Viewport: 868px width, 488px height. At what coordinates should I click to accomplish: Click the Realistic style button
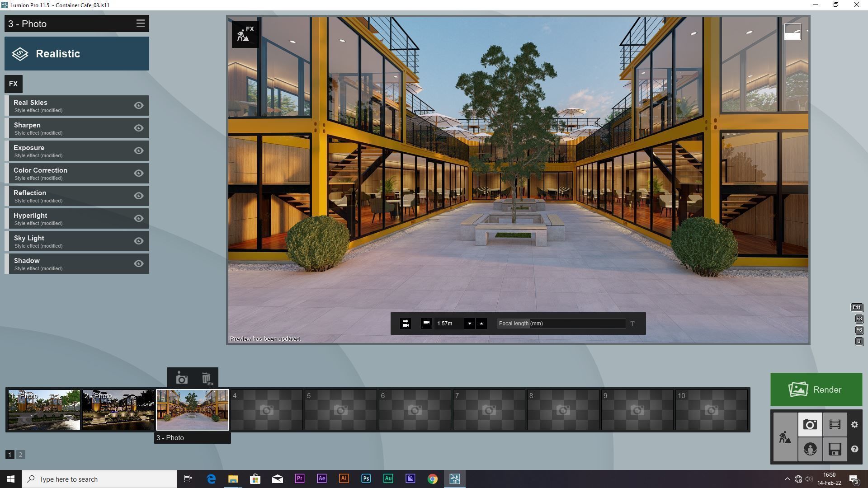tap(77, 54)
